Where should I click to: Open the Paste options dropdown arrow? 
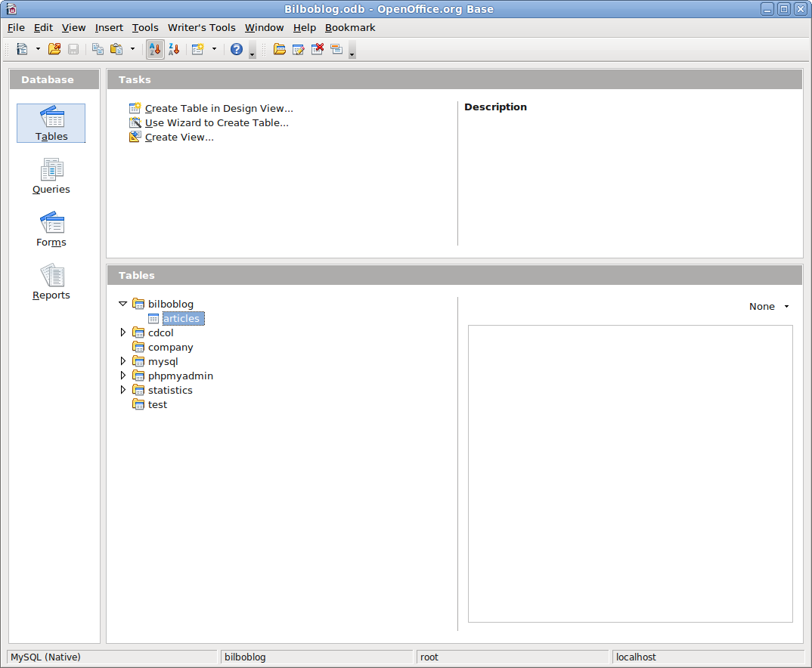(132, 49)
